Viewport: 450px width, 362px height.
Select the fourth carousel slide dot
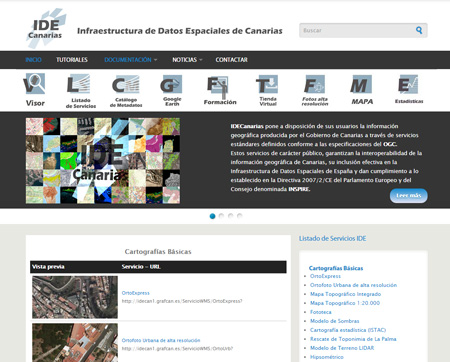(x=239, y=216)
